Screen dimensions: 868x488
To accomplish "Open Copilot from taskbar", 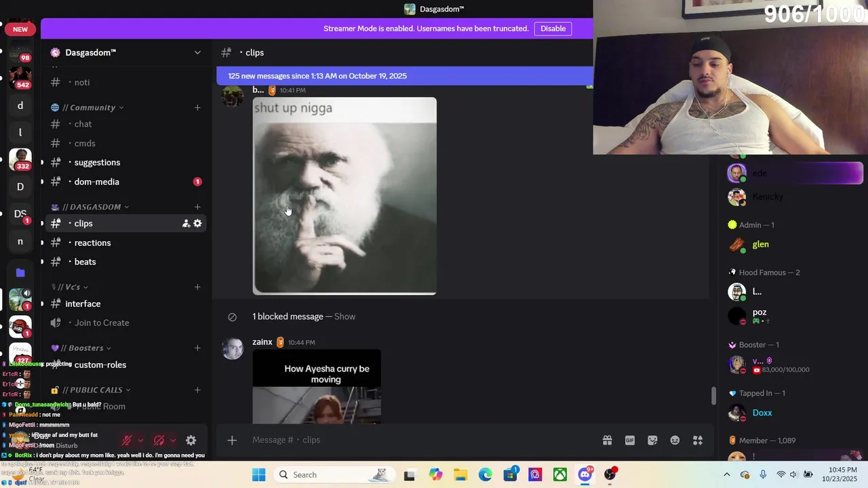I will [x=435, y=474].
